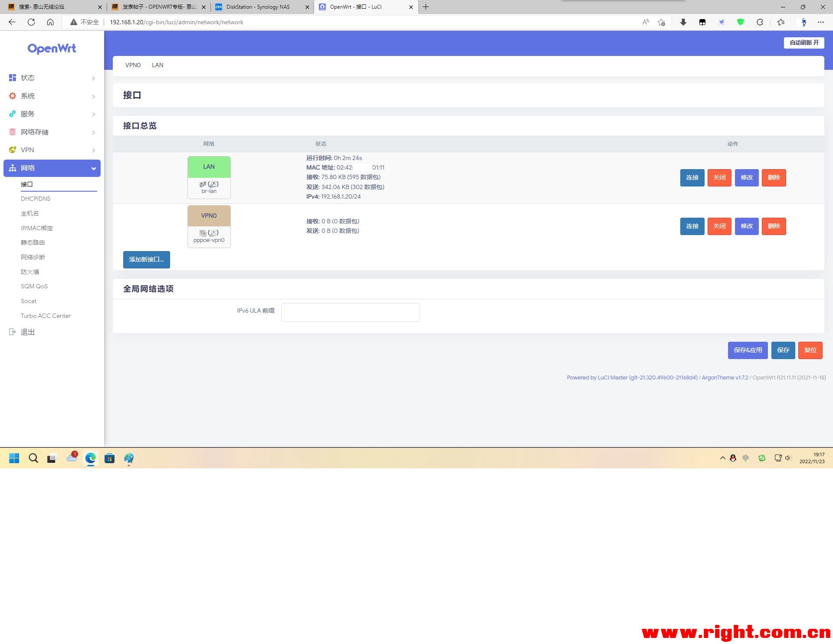
Task: Open the SQM QoS submenu item
Action: point(34,286)
